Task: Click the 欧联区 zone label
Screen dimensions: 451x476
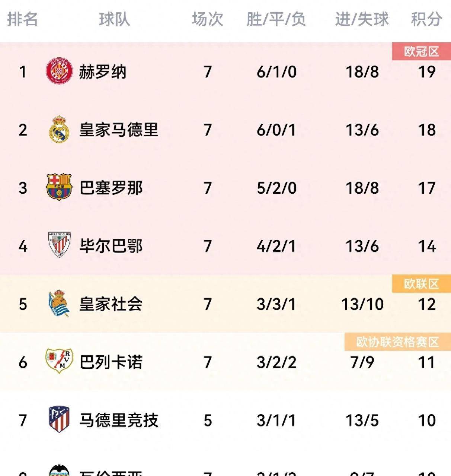Action: coord(422,284)
